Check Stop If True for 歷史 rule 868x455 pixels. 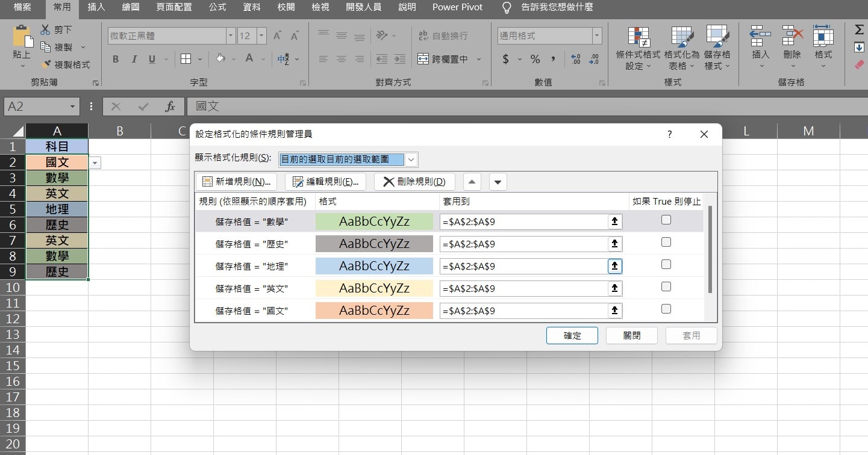click(666, 242)
